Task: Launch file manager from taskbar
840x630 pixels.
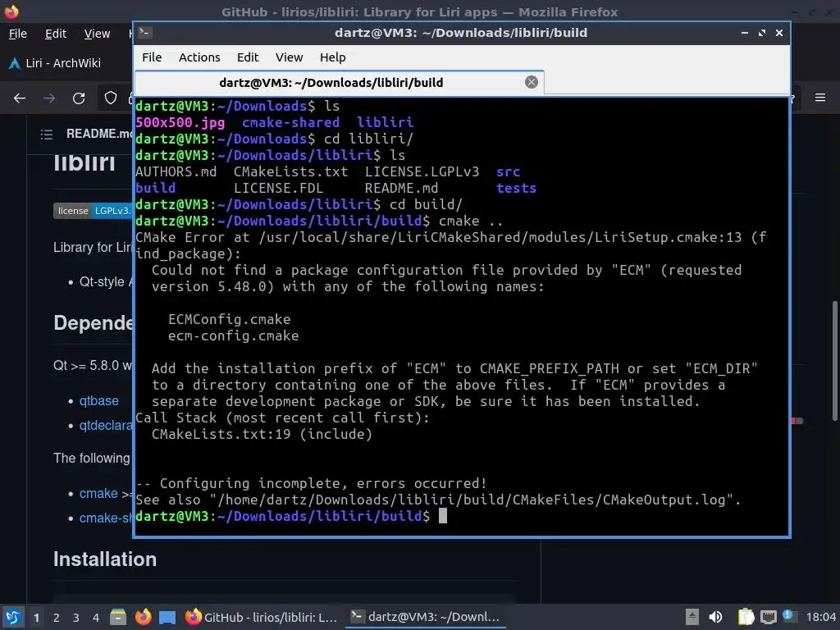Action: [118, 617]
